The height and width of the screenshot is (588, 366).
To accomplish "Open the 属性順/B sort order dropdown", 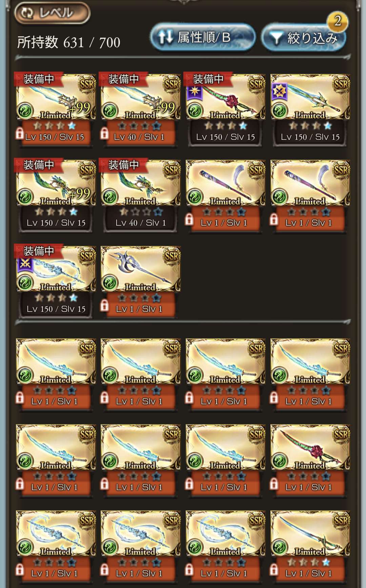I will [203, 37].
